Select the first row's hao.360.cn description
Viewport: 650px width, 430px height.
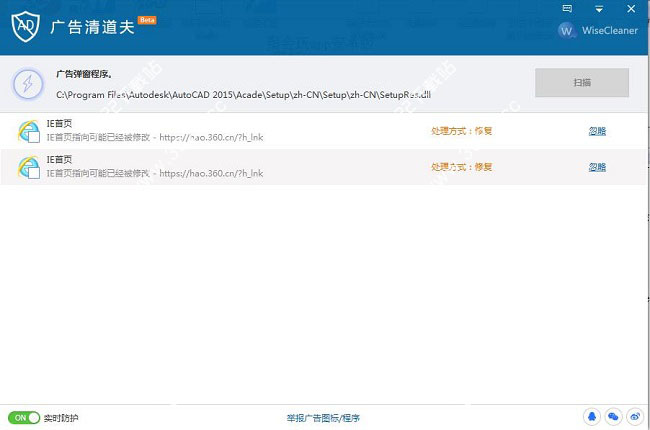[155, 137]
